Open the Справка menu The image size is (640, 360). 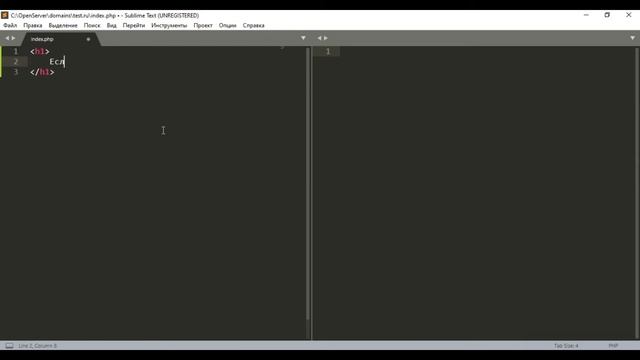coord(253,25)
